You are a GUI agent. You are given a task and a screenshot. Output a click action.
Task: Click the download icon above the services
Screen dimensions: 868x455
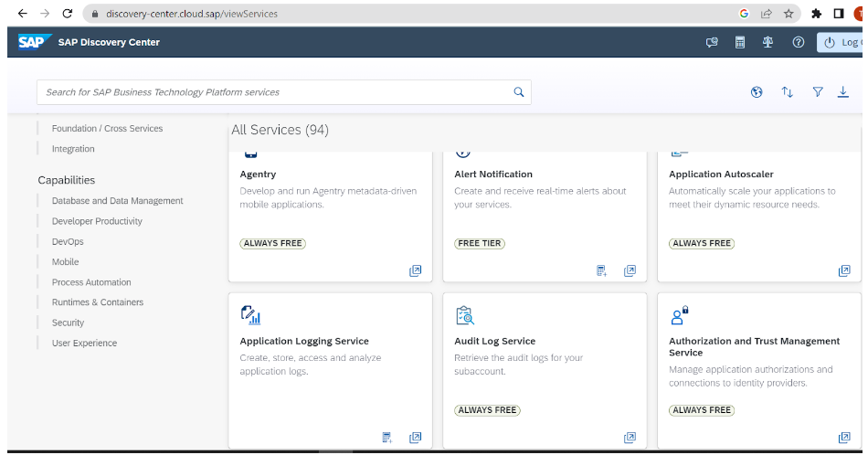click(x=843, y=92)
